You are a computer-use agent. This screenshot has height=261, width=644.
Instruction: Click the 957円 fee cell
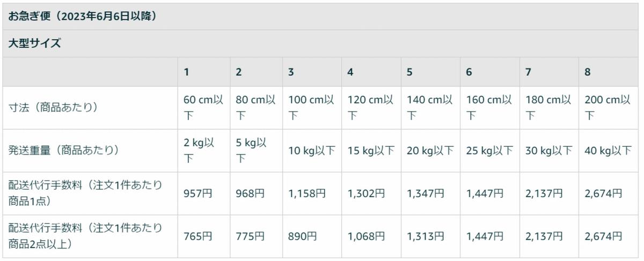click(198, 193)
